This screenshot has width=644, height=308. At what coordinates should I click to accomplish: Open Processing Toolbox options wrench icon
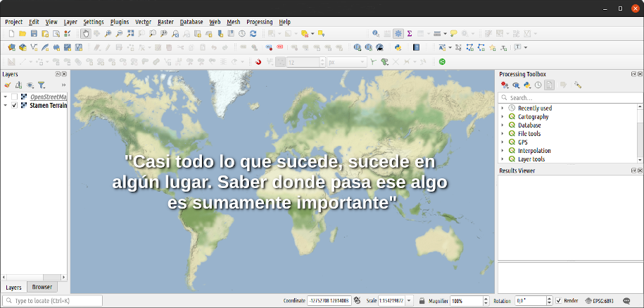click(x=578, y=85)
